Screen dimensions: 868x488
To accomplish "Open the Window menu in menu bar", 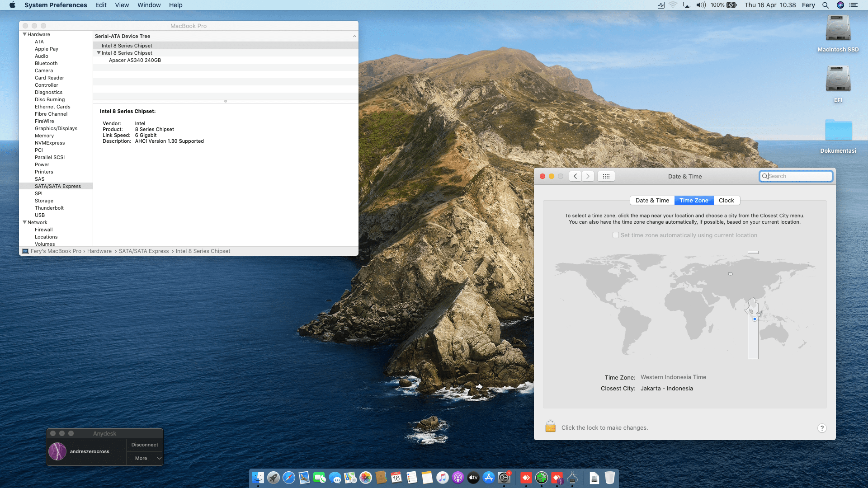I will pyautogui.click(x=149, y=5).
